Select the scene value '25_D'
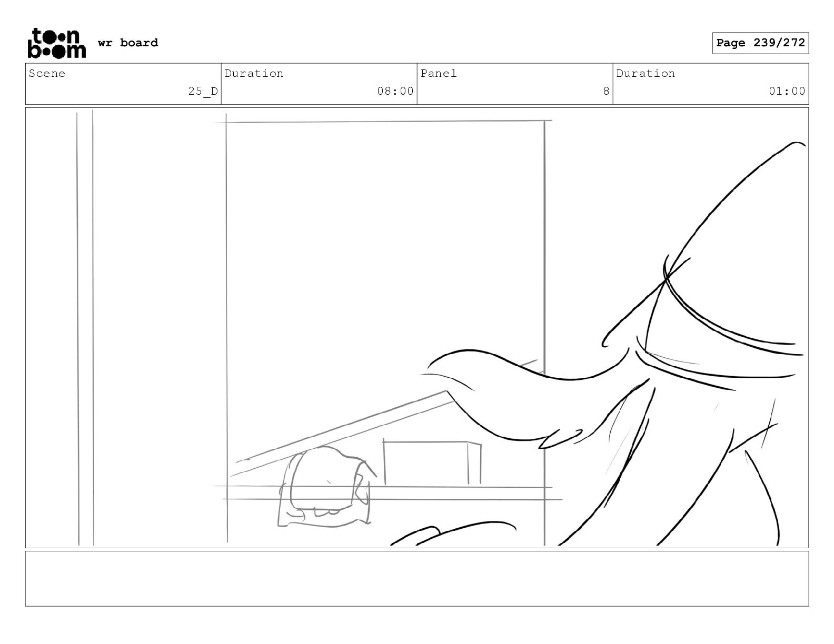834x644 pixels. (x=203, y=91)
